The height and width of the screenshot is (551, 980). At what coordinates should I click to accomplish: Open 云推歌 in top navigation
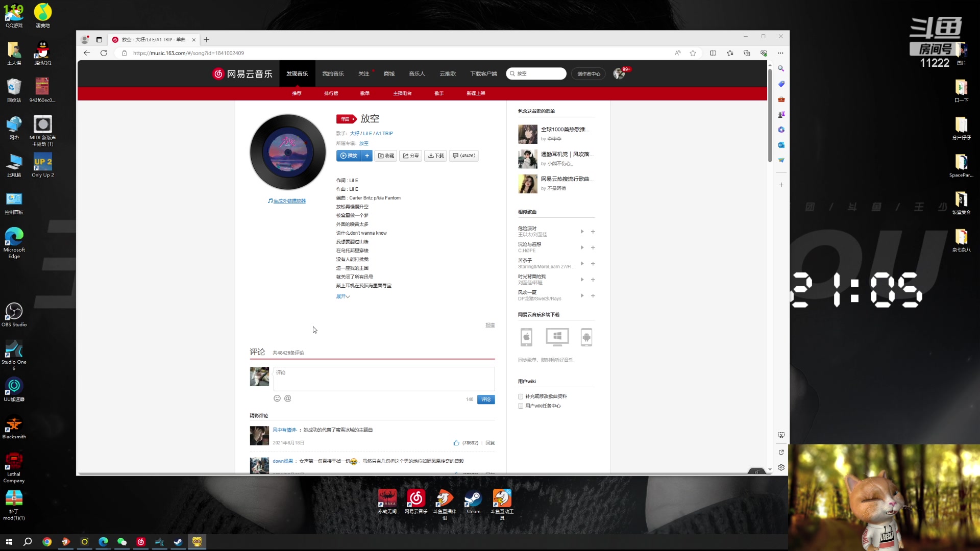[x=448, y=74]
